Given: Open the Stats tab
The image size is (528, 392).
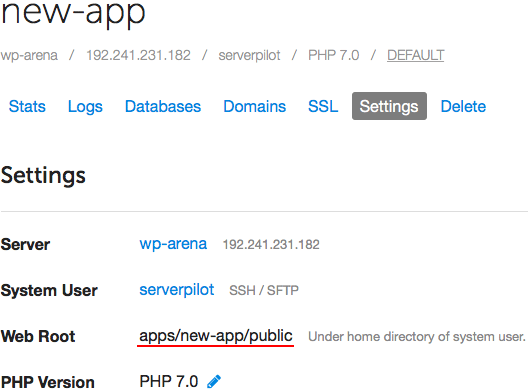Looking at the screenshot, I should [x=27, y=106].
